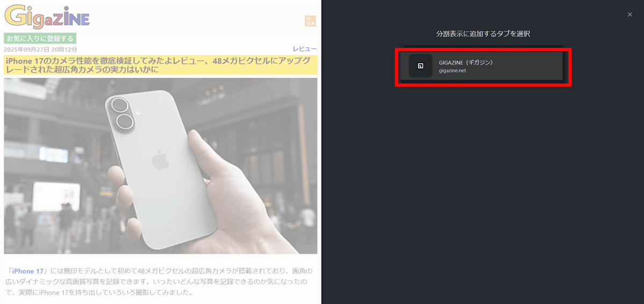Click the お気に入りに登録する button

coord(40,39)
